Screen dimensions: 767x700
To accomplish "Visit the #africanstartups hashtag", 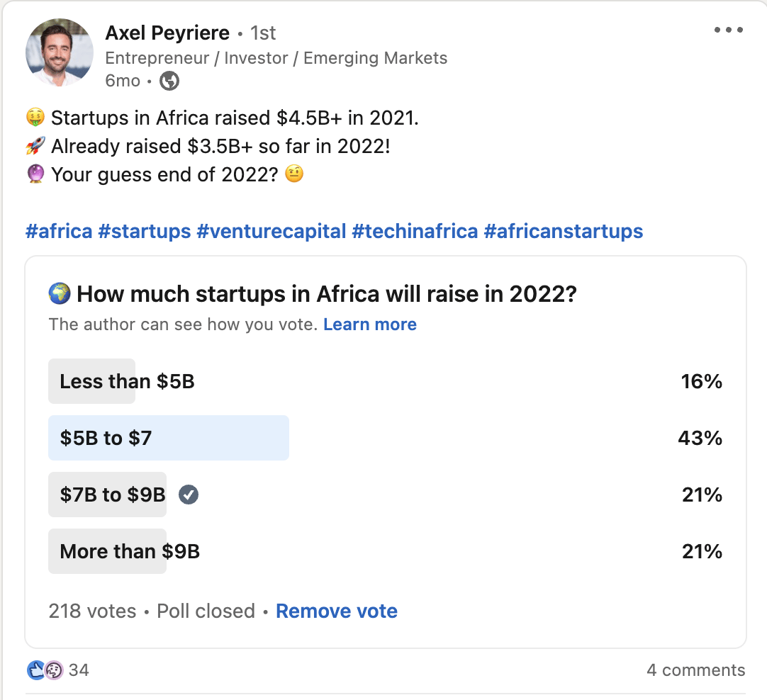I will pos(563,231).
